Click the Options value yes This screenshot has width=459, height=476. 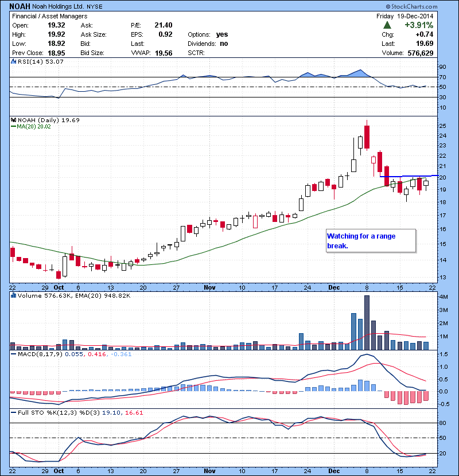coord(222,34)
